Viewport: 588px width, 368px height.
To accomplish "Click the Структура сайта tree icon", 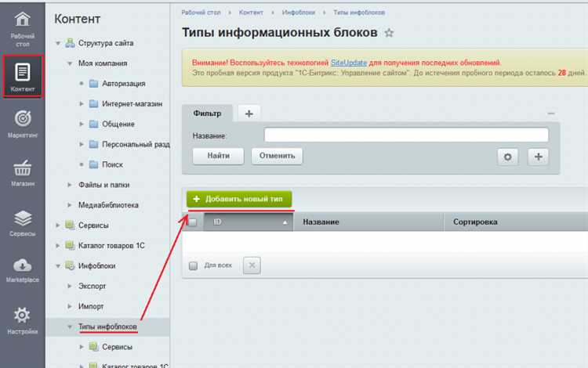I will pos(70,43).
